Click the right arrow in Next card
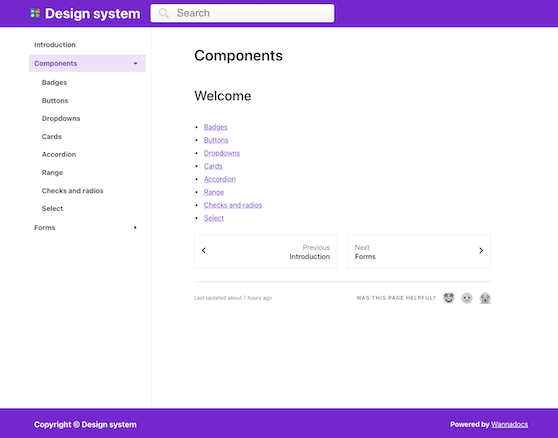The image size is (558, 438). pos(481,250)
